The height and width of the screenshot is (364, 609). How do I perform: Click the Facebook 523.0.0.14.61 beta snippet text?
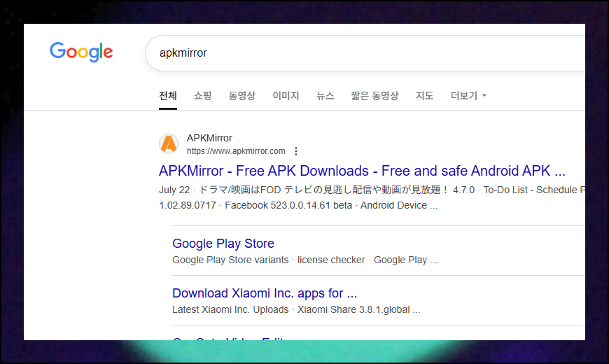tap(288, 205)
